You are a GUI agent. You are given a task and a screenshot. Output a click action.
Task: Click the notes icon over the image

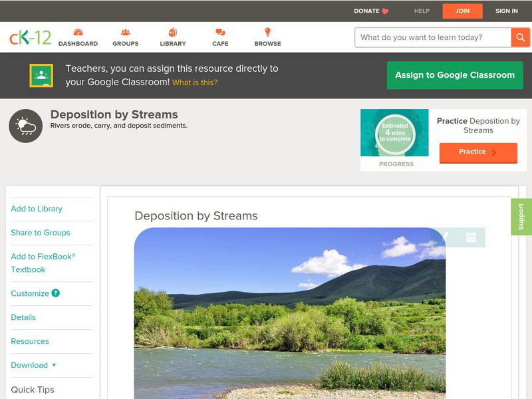point(471,237)
